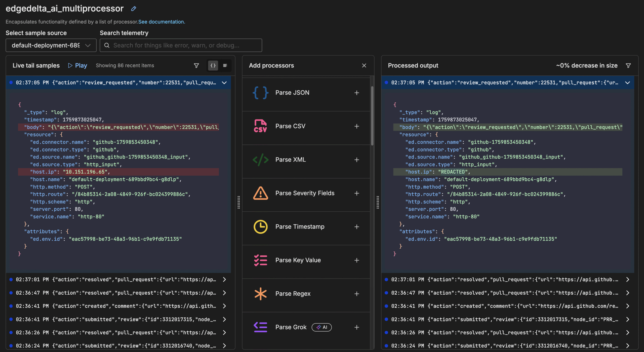Click the edit pencil next to edgedelta_ai_multiprocessor
The image size is (644, 352).
[133, 9]
